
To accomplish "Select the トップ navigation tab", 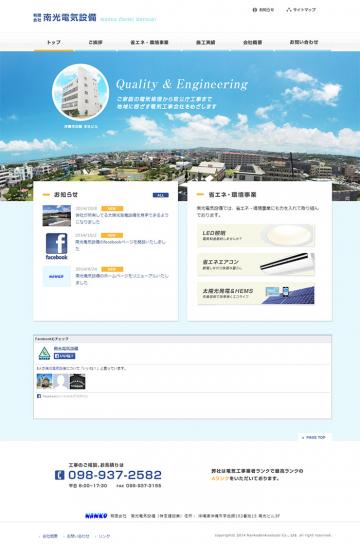I will click(54, 42).
